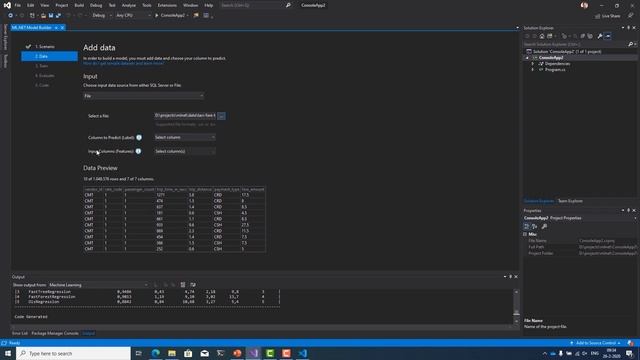Open Task View on the taskbar

[139, 353]
